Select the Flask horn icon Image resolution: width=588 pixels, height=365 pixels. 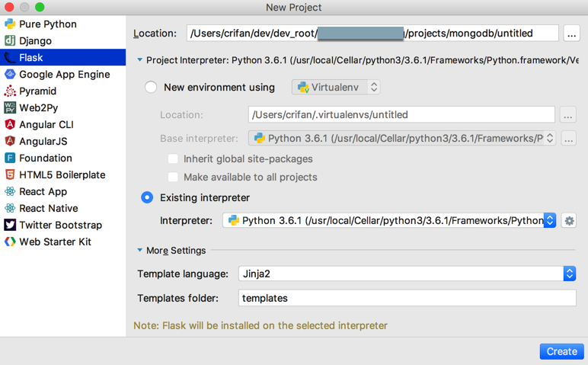point(10,57)
